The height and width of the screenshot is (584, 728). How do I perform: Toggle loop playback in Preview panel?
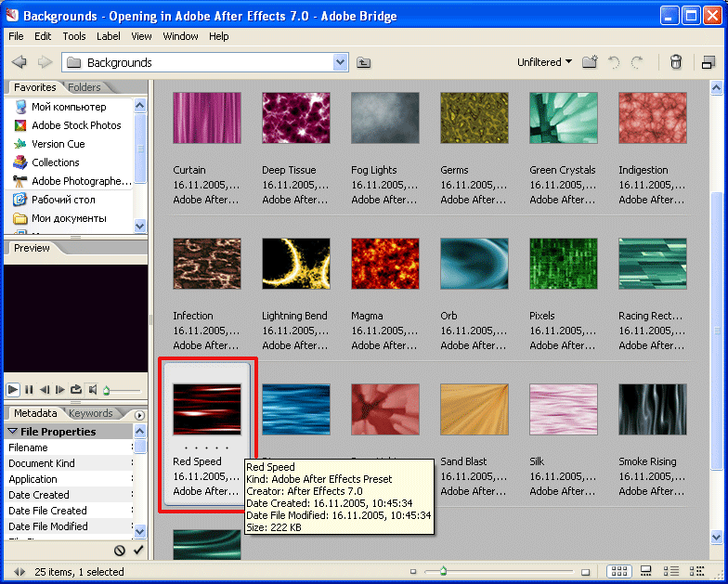76,390
